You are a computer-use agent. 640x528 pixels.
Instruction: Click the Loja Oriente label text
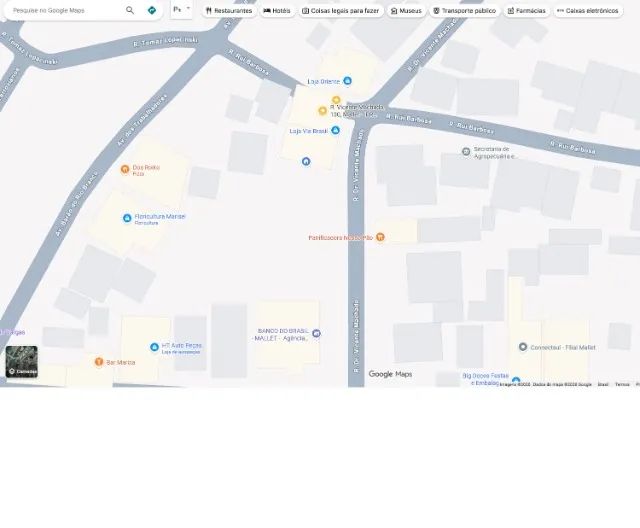[323, 82]
